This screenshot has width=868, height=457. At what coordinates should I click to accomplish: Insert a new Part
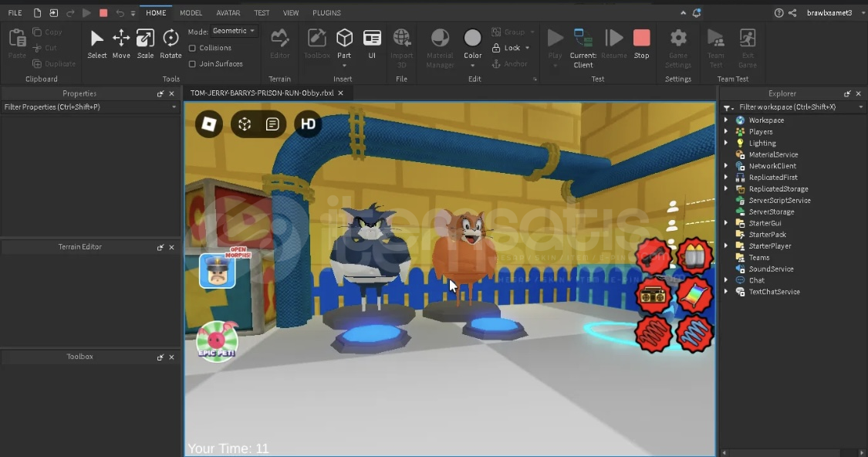344,44
